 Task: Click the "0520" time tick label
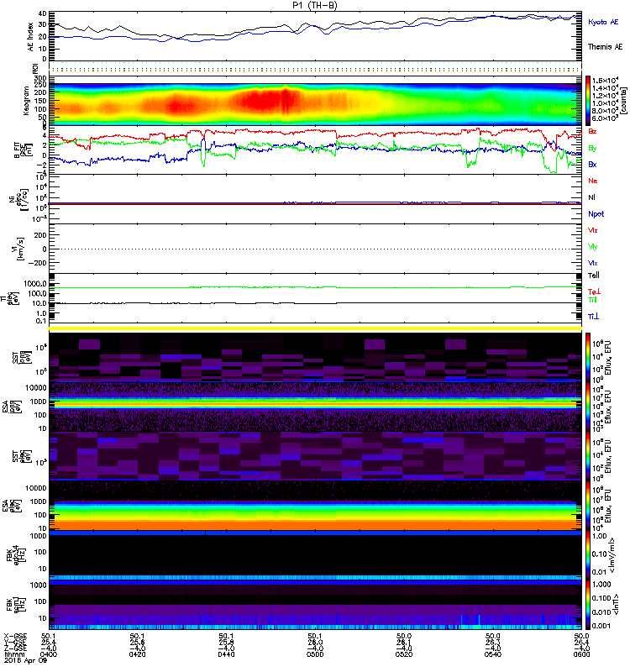point(404,654)
